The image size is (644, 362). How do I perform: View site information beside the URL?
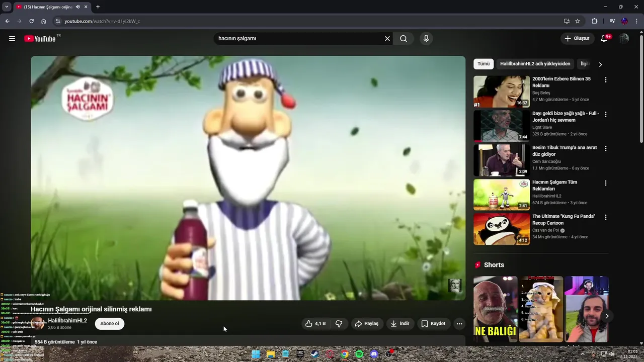(x=58, y=21)
